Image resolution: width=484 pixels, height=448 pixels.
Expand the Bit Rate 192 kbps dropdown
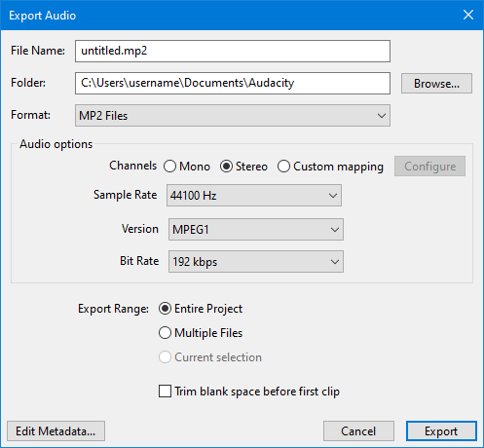point(256,262)
